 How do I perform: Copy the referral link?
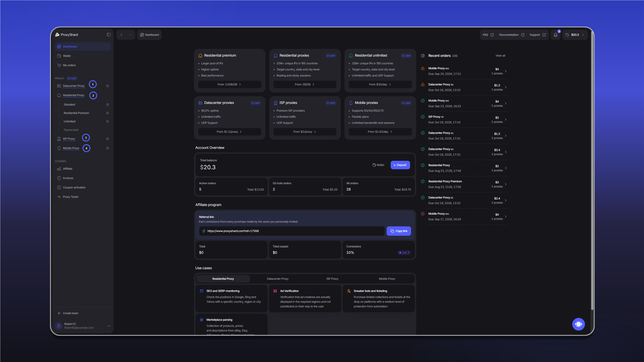click(398, 231)
